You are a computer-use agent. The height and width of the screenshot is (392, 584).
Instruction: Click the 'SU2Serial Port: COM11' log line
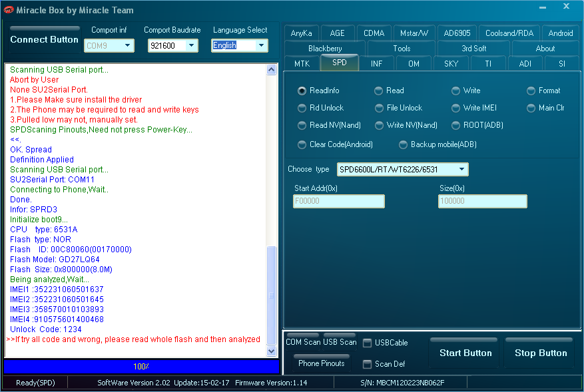[x=52, y=180]
